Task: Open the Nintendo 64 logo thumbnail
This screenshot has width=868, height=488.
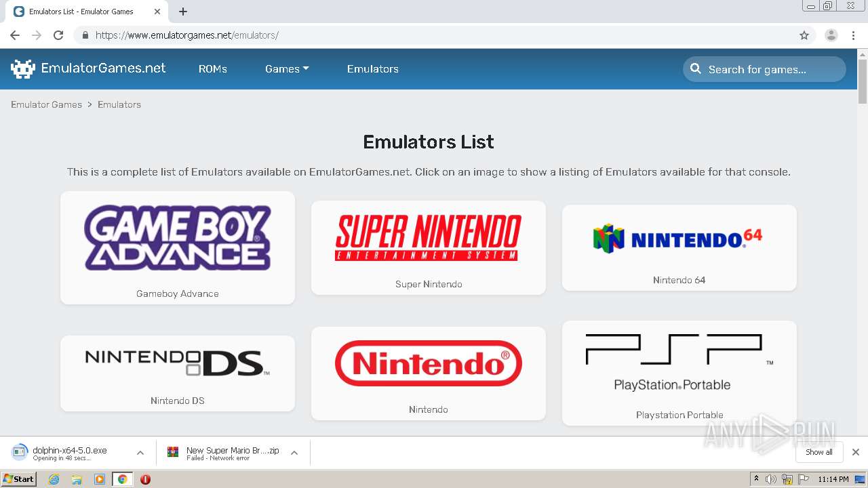Action: [x=679, y=239]
